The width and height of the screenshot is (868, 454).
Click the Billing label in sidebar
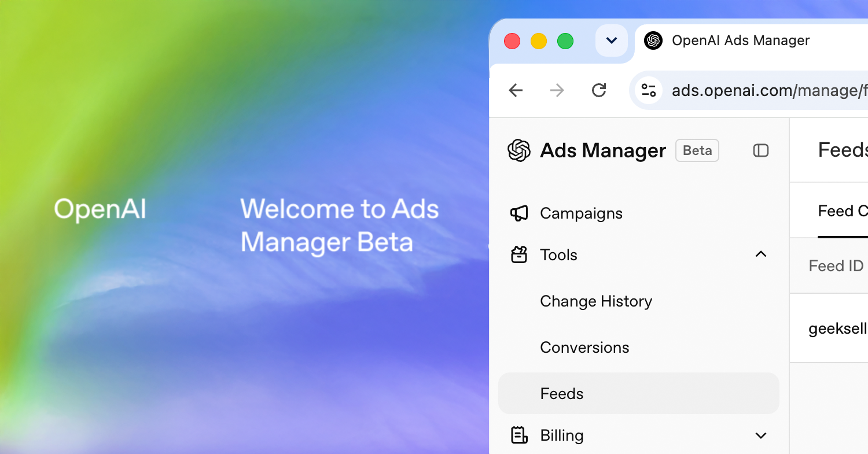coord(562,435)
